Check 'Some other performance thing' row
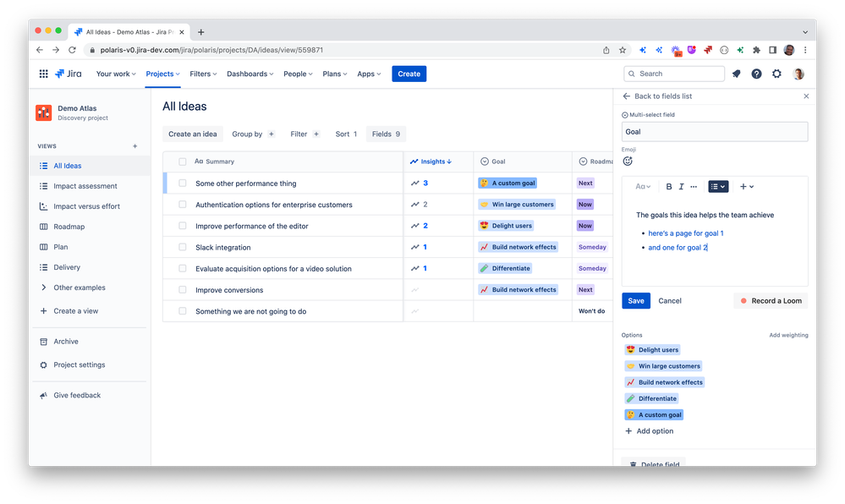 click(x=182, y=184)
